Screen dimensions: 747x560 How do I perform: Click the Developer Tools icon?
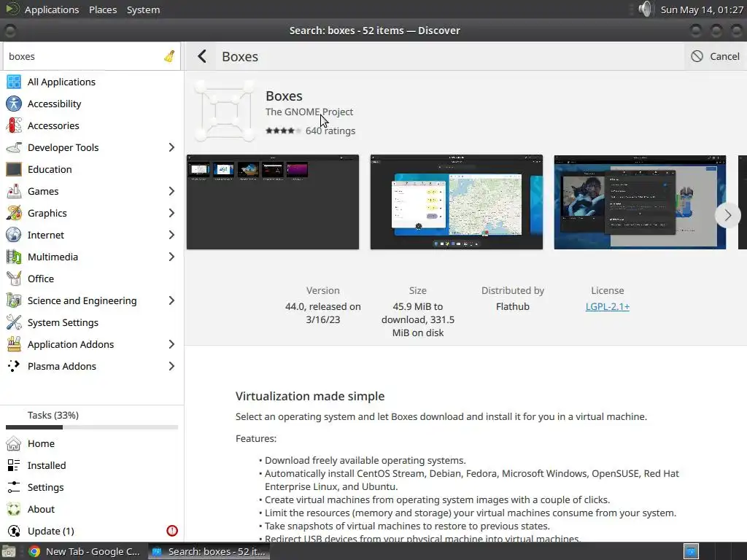14,147
